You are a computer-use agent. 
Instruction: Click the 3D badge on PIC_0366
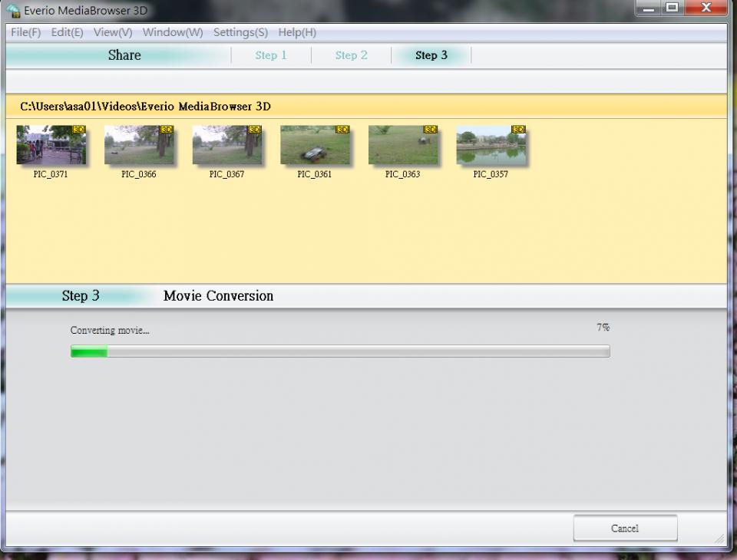point(167,129)
